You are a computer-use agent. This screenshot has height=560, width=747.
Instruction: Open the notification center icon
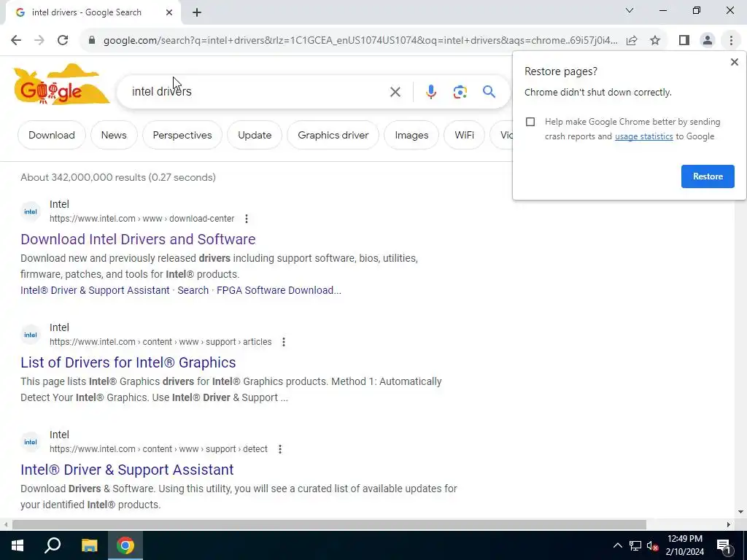(724, 545)
